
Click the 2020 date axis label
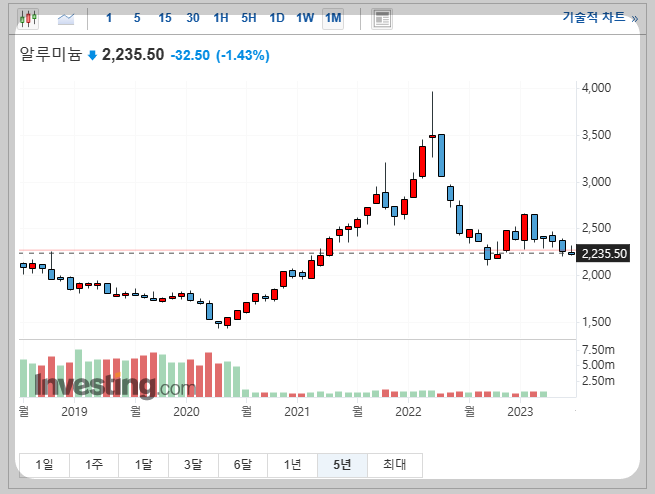[186, 412]
